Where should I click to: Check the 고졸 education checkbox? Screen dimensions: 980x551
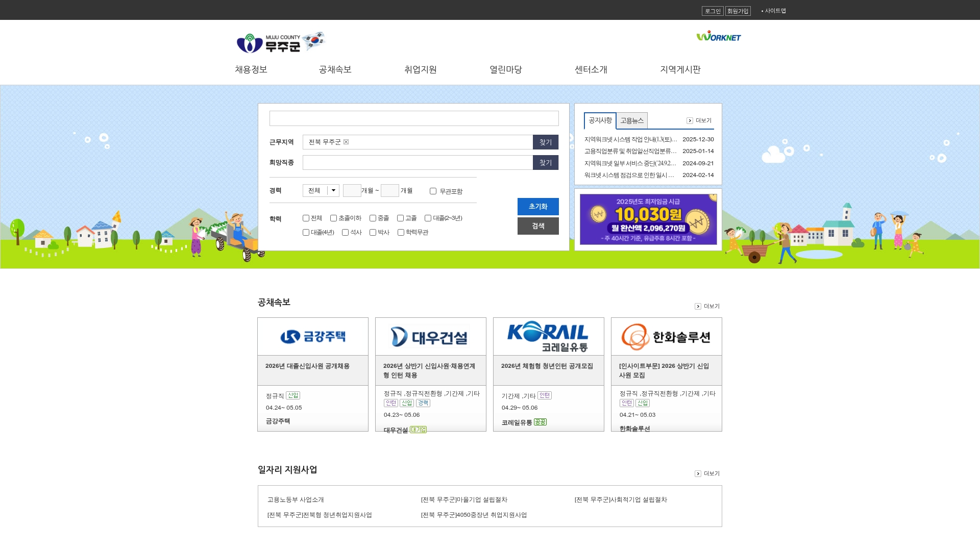click(x=400, y=218)
